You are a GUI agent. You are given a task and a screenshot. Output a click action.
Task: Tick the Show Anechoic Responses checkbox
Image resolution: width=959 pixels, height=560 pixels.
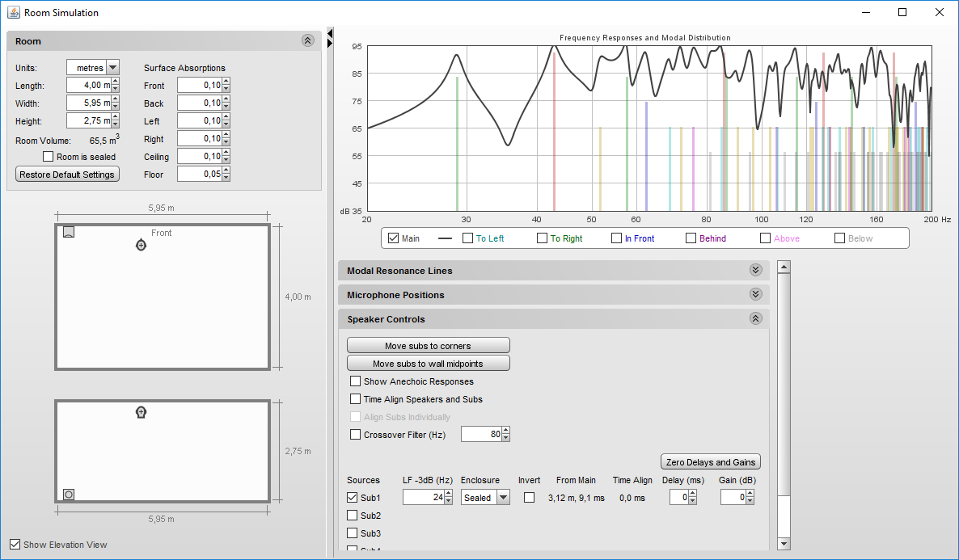[x=355, y=381]
